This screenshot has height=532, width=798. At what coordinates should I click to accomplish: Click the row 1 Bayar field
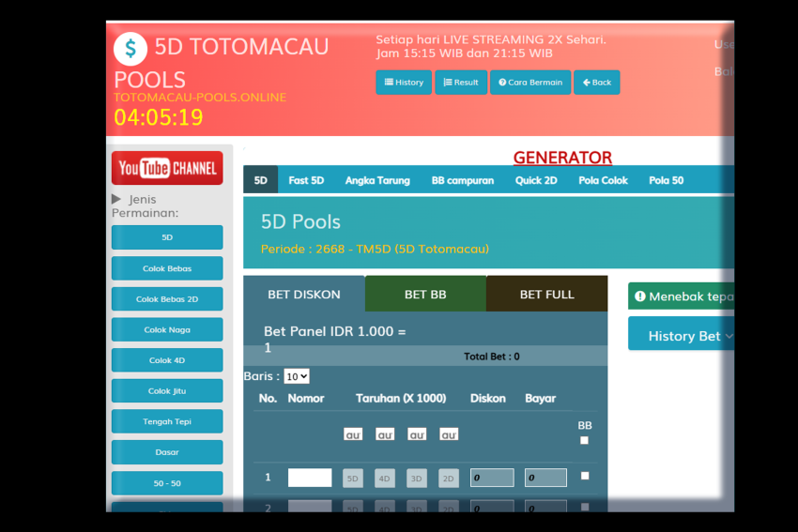[x=545, y=478]
